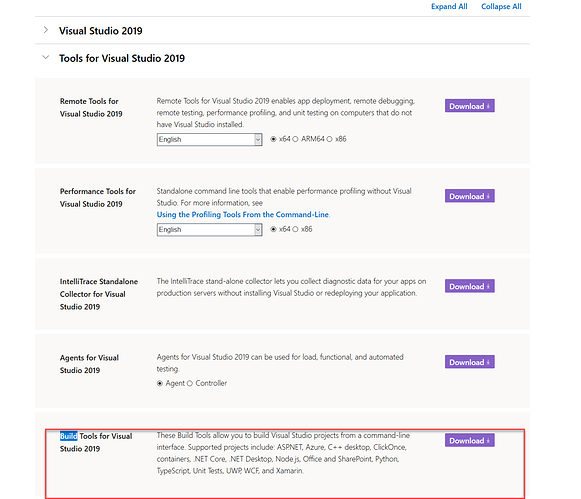Click the Tools for Visual Studio 2019 heading

point(122,58)
